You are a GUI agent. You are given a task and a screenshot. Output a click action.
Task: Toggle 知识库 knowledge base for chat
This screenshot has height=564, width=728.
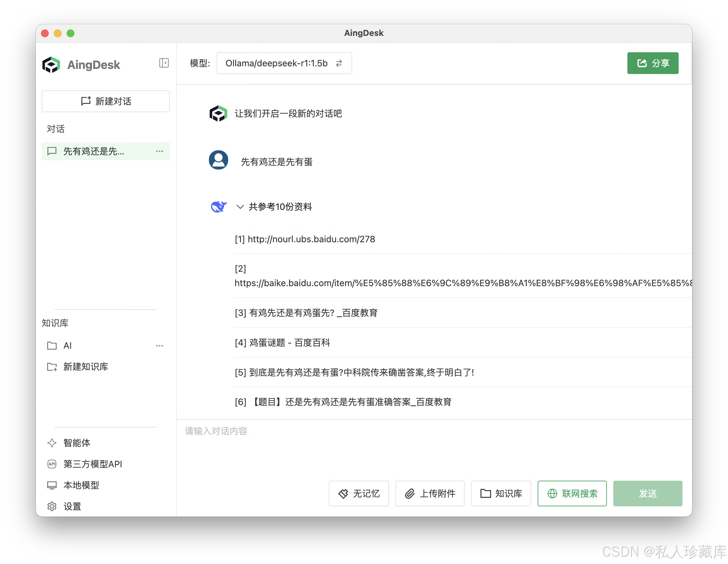[501, 493]
